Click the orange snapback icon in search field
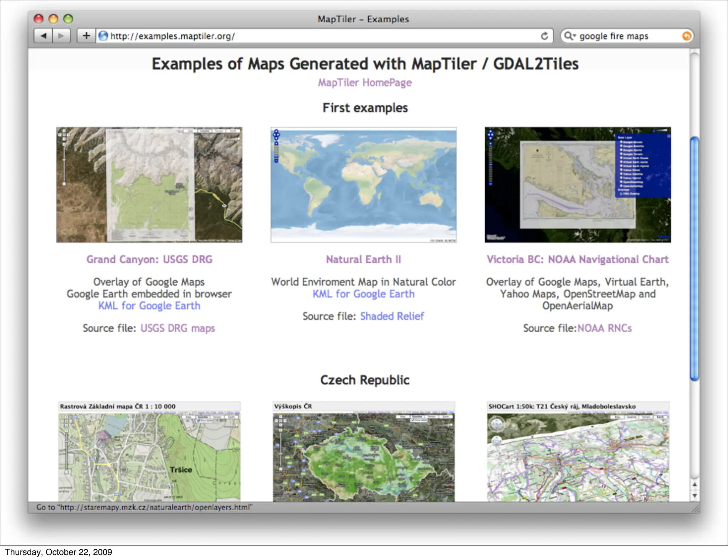Screen dimensions: 728x560 pos(686,36)
